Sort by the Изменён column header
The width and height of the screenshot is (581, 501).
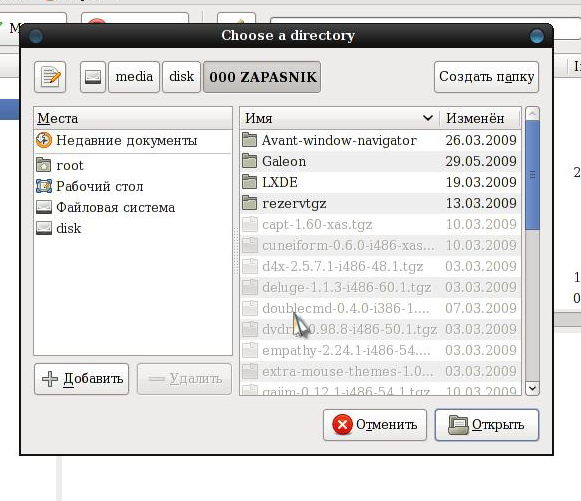(x=479, y=119)
